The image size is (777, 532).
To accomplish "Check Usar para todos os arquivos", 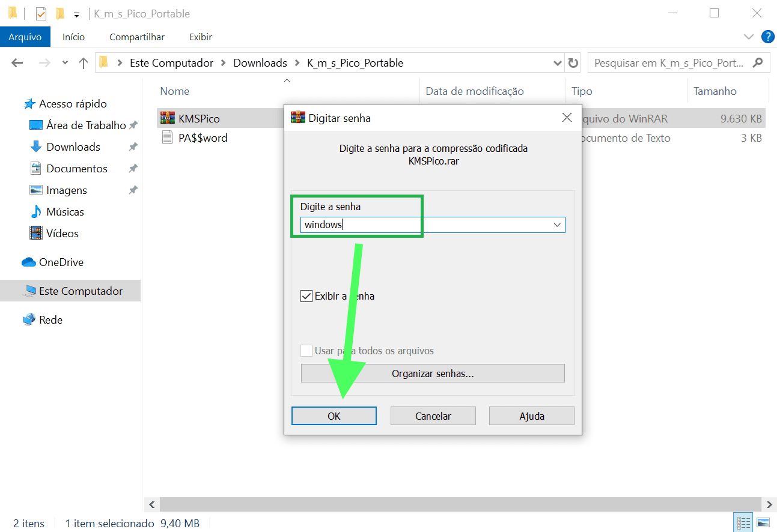I will [306, 351].
